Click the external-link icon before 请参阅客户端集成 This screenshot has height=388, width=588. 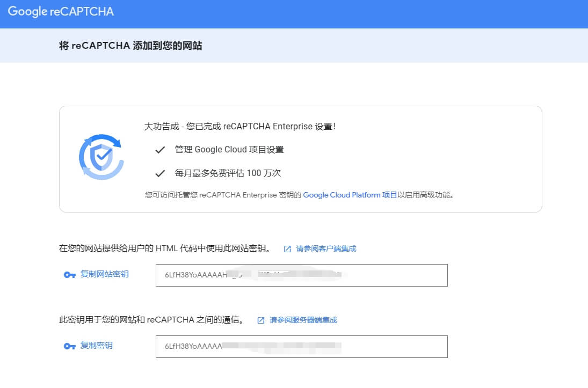coord(288,248)
